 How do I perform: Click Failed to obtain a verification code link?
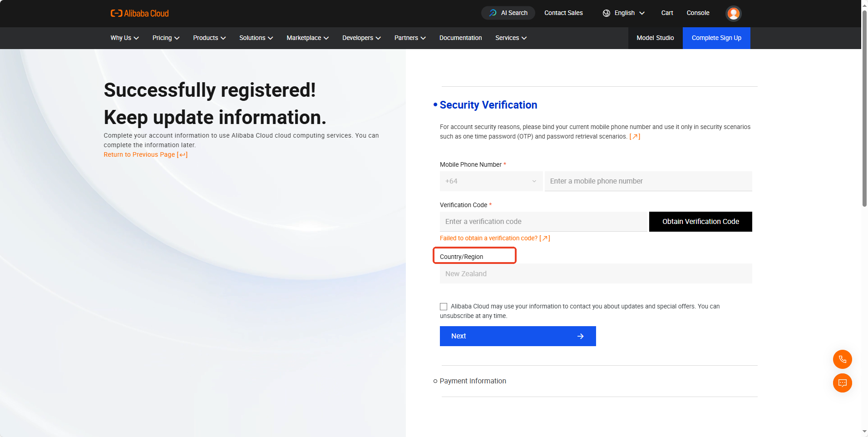495,238
